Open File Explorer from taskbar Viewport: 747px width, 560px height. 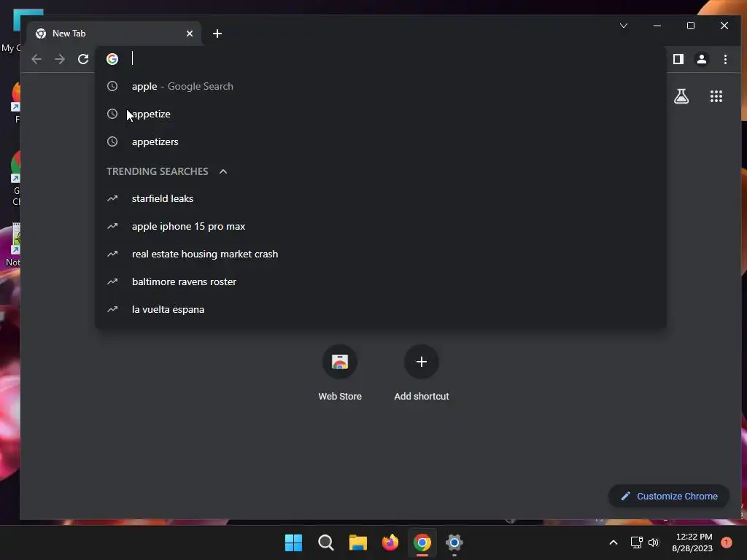(357, 542)
